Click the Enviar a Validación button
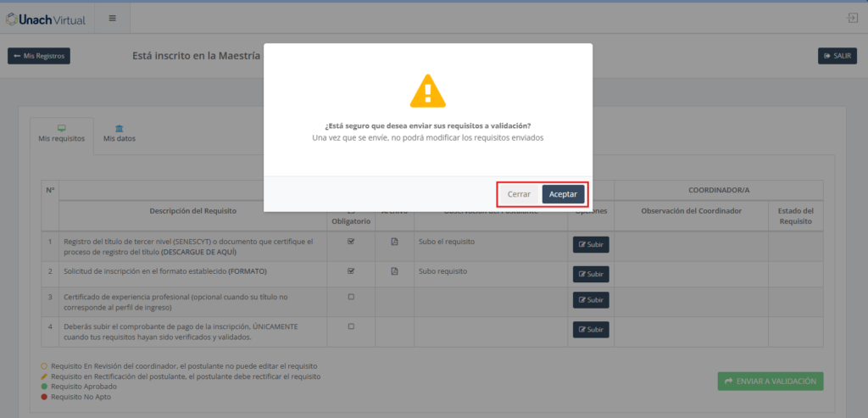 pyautogui.click(x=770, y=382)
